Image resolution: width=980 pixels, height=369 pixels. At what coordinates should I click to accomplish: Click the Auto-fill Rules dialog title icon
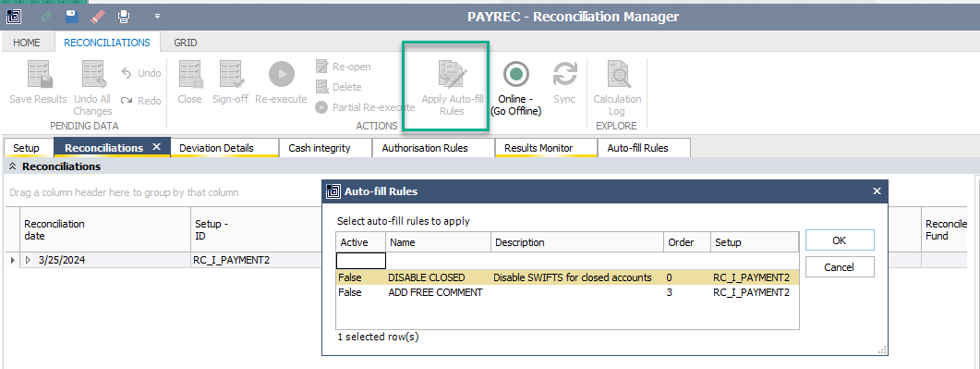coord(333,191)
